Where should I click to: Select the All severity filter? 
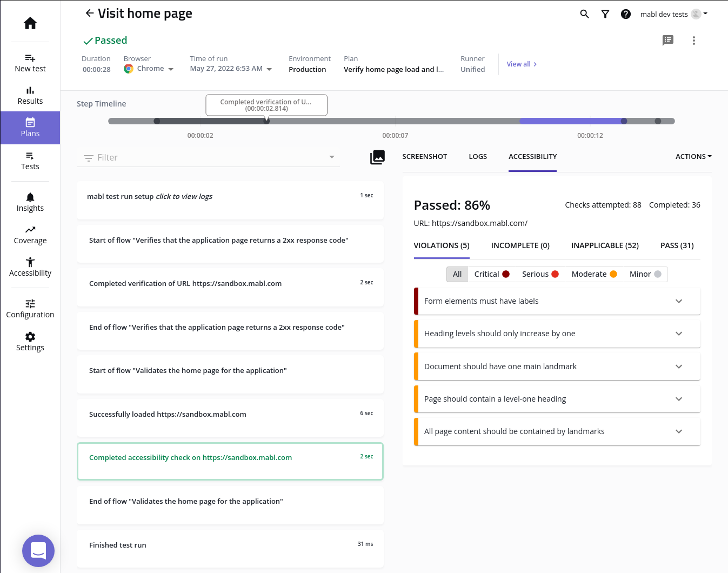[457, 274]
